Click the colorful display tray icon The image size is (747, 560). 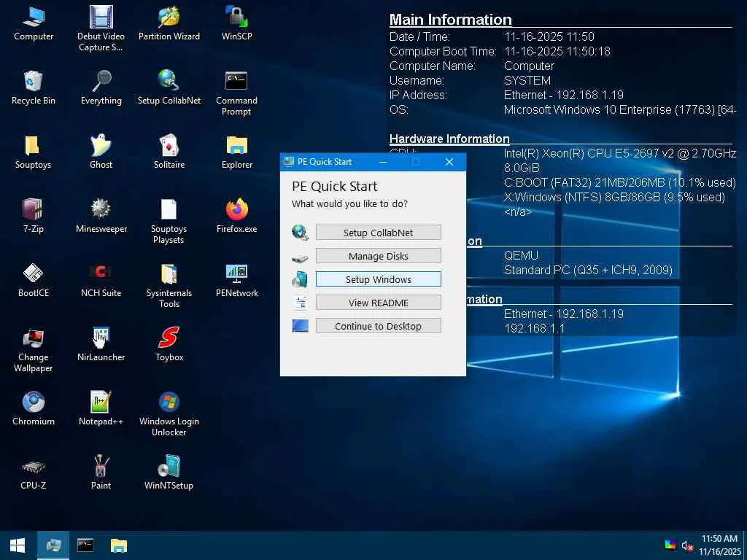(670, 545)
